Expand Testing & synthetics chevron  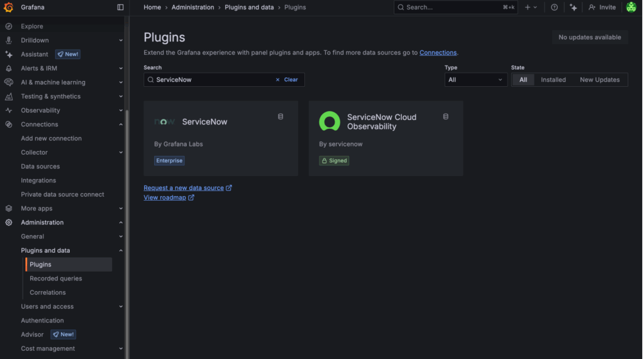click(x=121, y=96)
